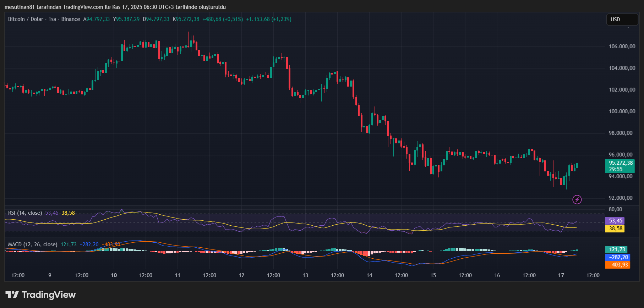Click the 106.000,00 price axis label
This screenshot has width=644, height=308.
[622, 46]
